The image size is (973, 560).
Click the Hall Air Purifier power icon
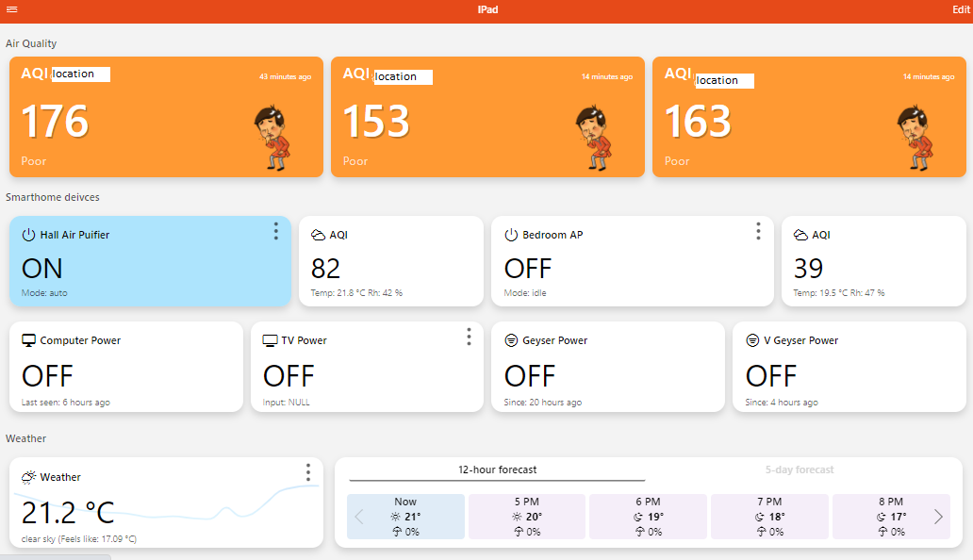tap(28, 235)
